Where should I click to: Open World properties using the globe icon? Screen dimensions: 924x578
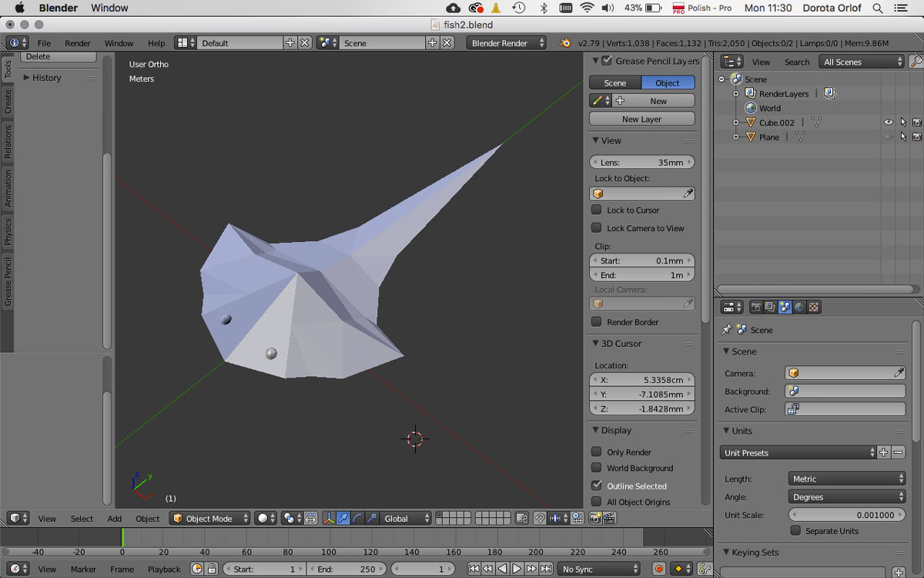click(798, 307)
